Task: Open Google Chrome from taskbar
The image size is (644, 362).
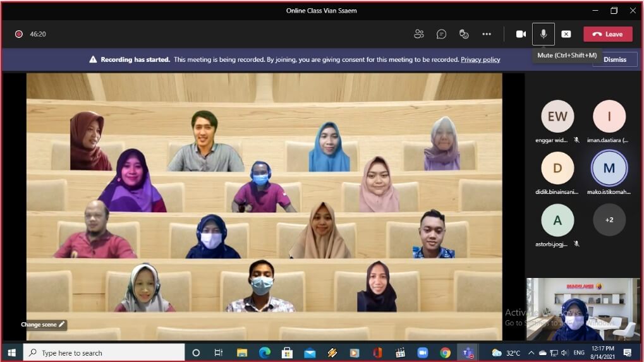Action: click(x=445, y=353)
